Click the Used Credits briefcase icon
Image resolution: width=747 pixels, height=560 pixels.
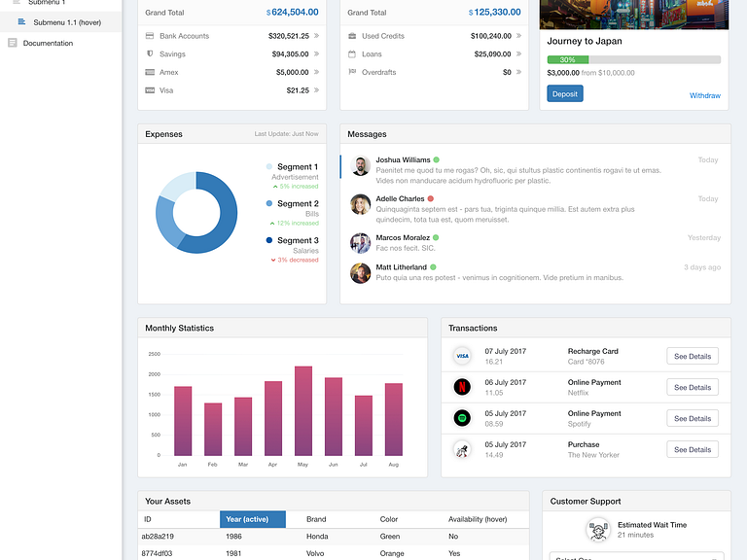(352, 36)
